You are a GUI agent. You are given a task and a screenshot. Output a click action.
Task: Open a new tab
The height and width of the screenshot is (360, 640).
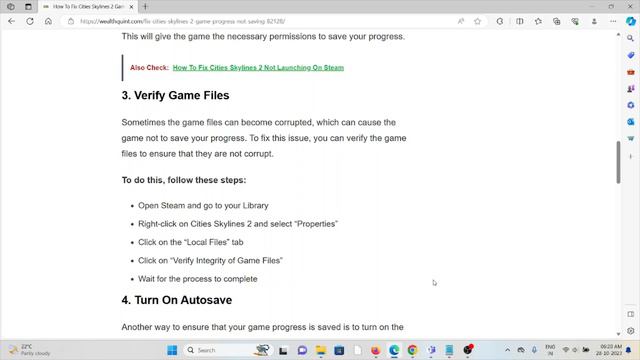pos(145,7)
